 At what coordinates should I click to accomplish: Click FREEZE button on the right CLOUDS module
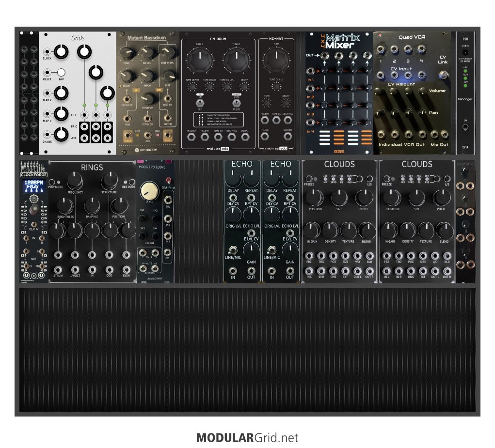click(x=387, y=179)
